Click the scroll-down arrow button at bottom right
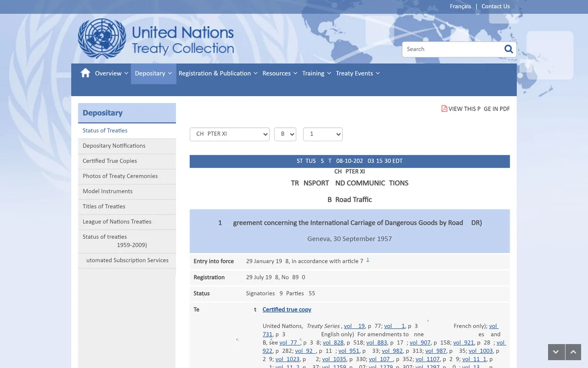 click(556, 352)
